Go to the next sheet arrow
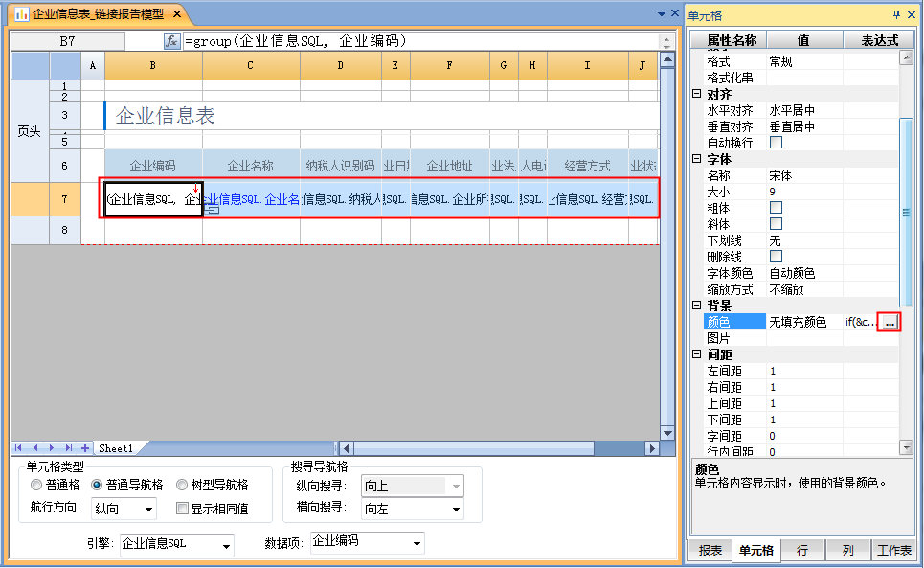 [54, 447]
